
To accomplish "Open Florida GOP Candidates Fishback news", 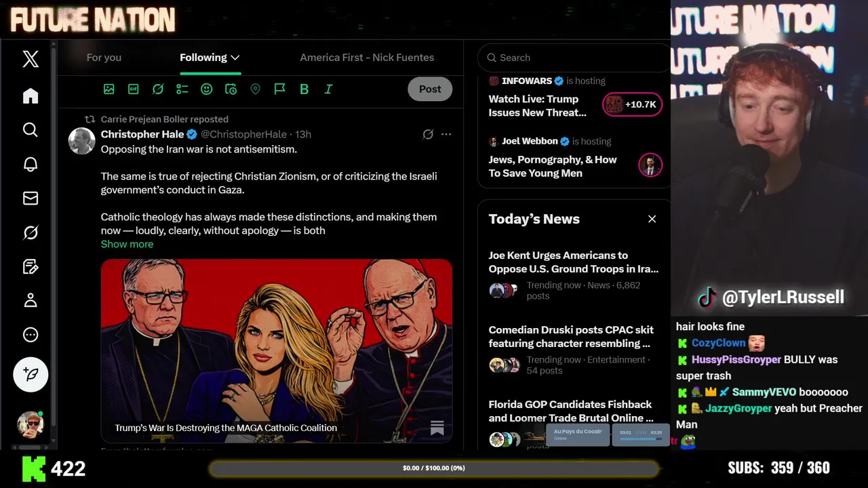I will pos(572,411).
